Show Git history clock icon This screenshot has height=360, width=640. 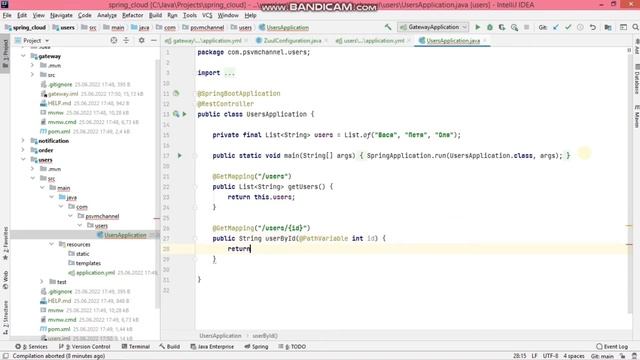point(580,27)
